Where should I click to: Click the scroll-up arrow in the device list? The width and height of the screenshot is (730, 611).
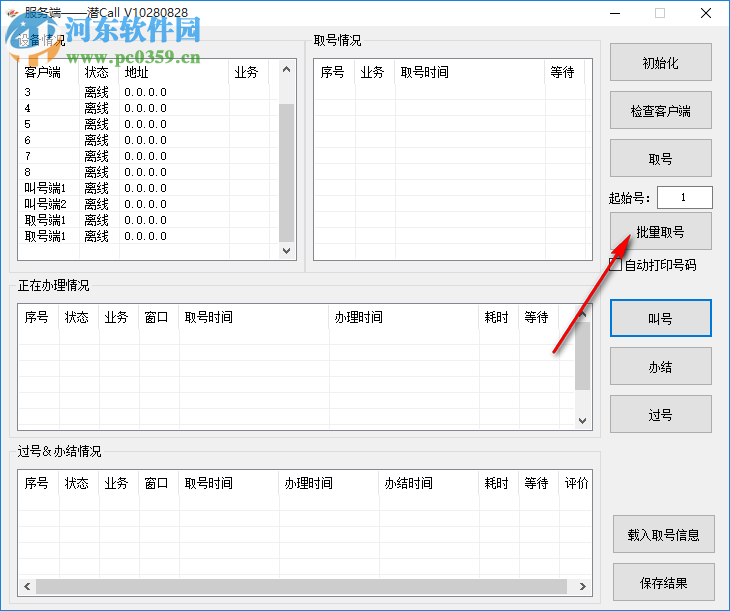click(286, 69)
